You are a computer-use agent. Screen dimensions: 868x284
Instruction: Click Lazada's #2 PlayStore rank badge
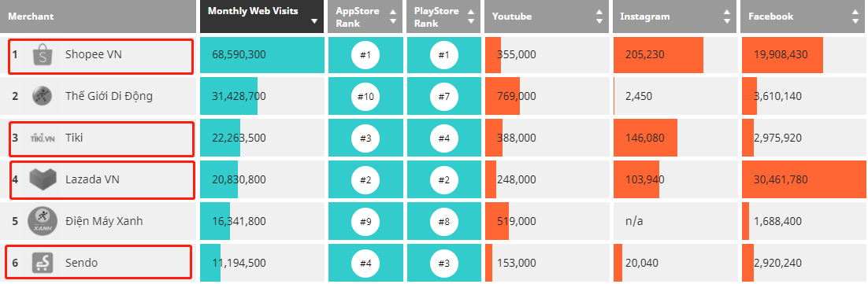coord(444,179)
